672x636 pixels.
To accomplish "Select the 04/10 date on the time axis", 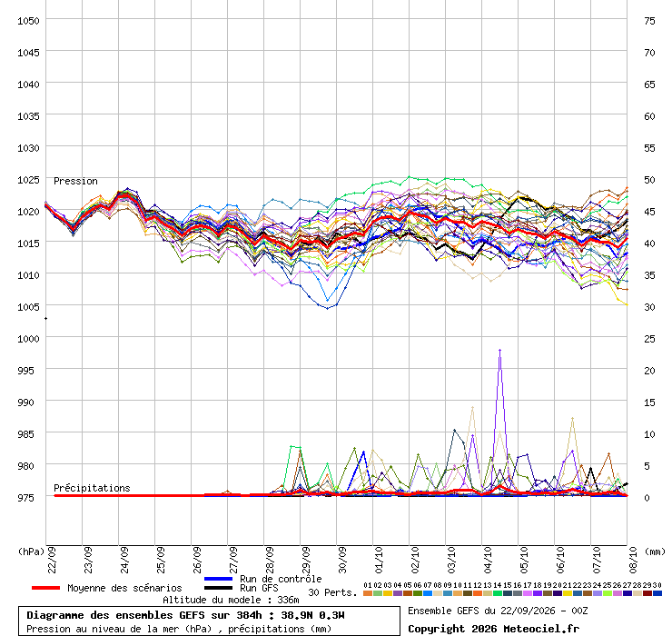I will click(488, 560).
